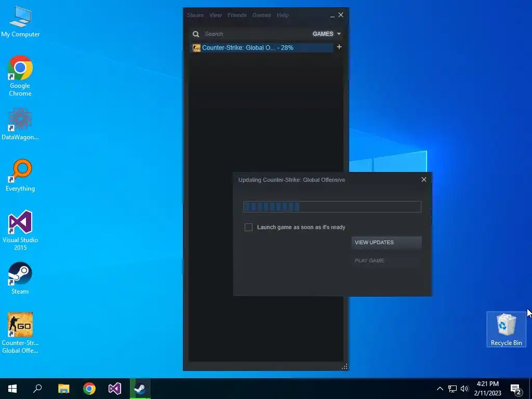The height and width of the screenshot is (399, 532).
Task: Open Chrome from the taskbar
Action: (89, 389)
